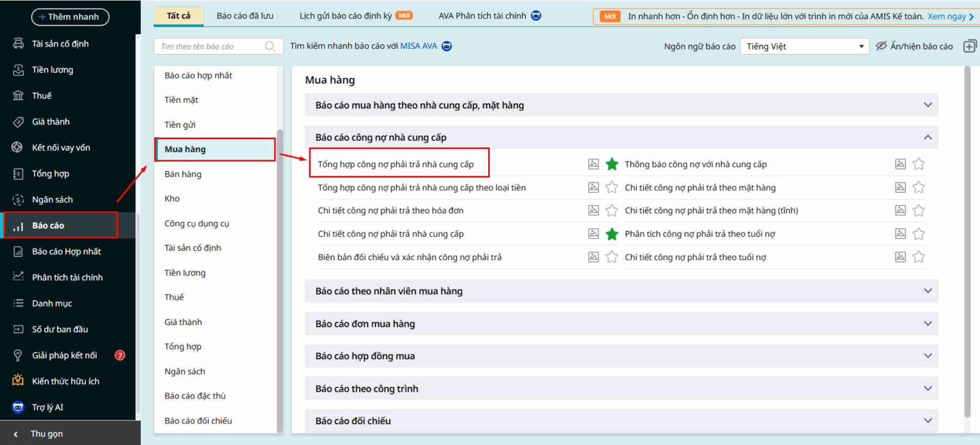Viewport: 980px width, 445px height.
Task: Click the report list vertical scrollbar
Action: click(968, 245)
